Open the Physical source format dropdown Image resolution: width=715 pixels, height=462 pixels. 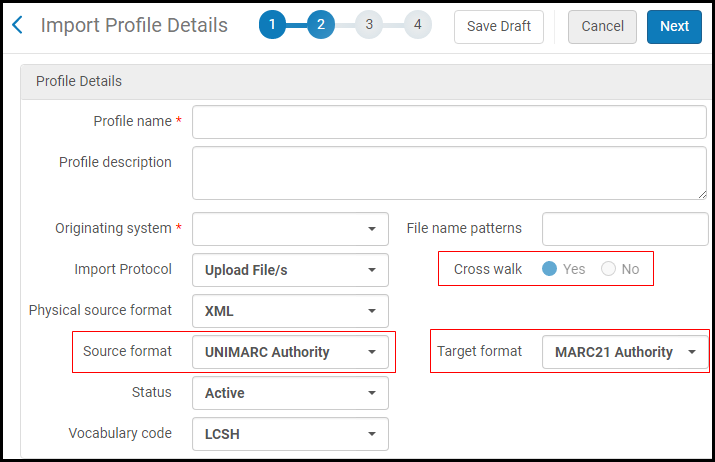pyautogui.click(x=290, y=311)
